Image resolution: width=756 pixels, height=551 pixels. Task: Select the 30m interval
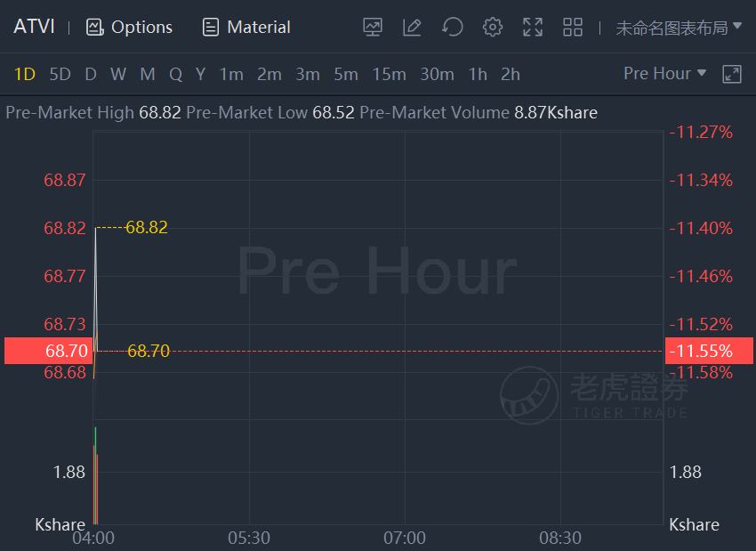pos(438,74)
